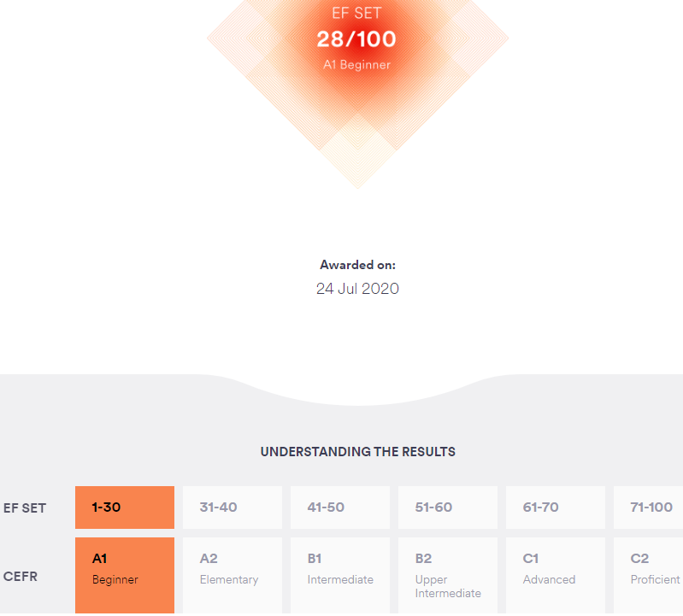Screen dimensions: 683x616
Task: Pick the C1 Advanced level cell
Action: click(556, 574)
